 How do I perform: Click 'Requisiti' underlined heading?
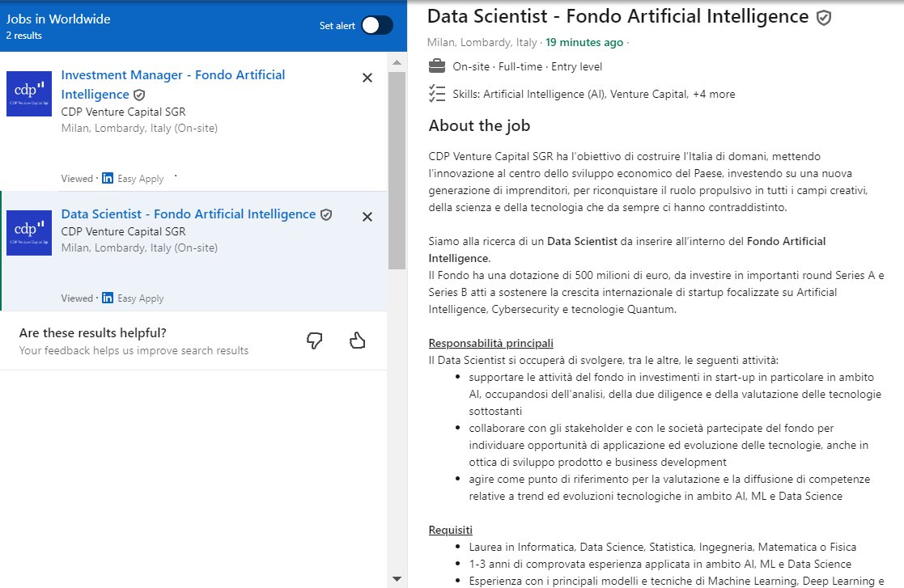(x=450, y=530)
